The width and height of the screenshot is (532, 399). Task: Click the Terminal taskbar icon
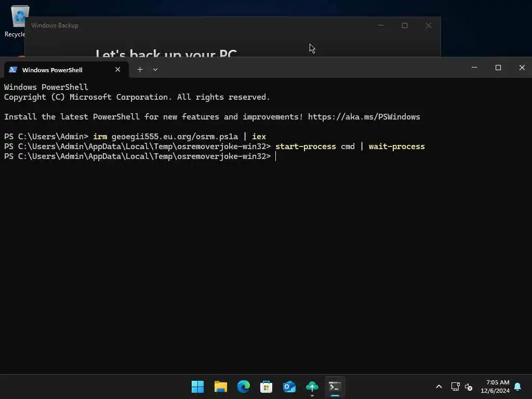335,387
